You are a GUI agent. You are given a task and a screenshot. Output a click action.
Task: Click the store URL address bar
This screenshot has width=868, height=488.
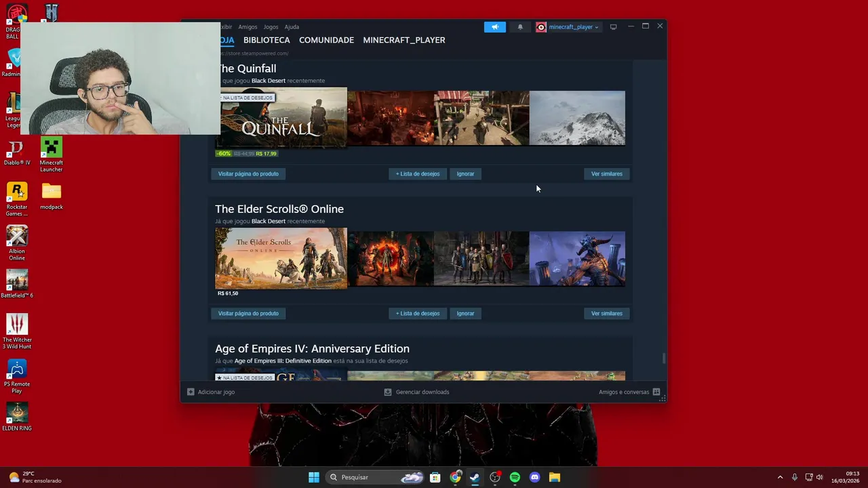click(254, 54)
